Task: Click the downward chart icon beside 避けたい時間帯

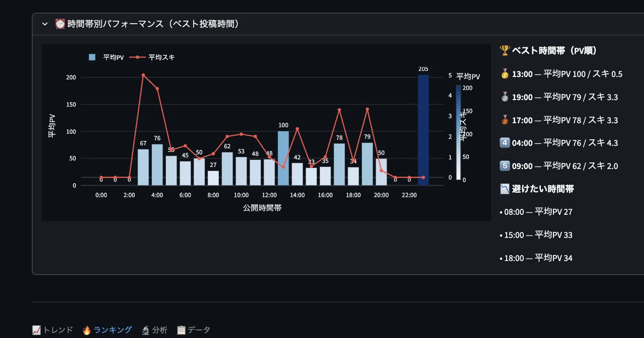Action: pyautogui.click(x=505, y=189)
